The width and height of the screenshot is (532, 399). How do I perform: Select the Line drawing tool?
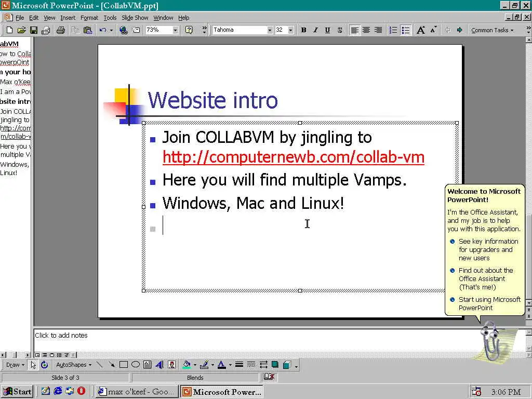[x=99, y=365]
